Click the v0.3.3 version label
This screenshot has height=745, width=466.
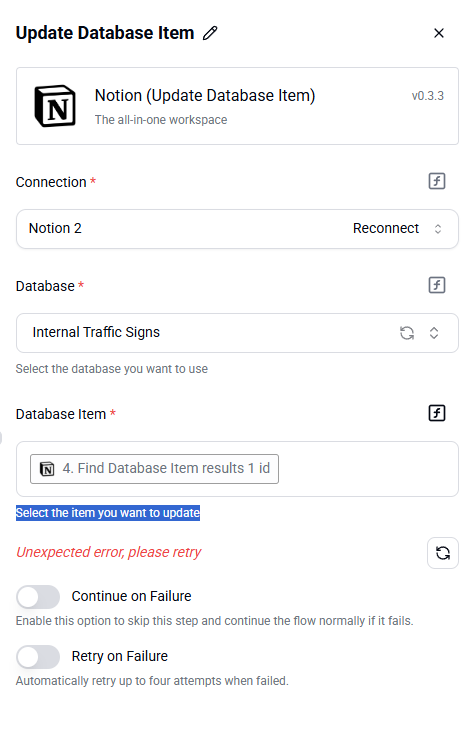pos(428,96)
